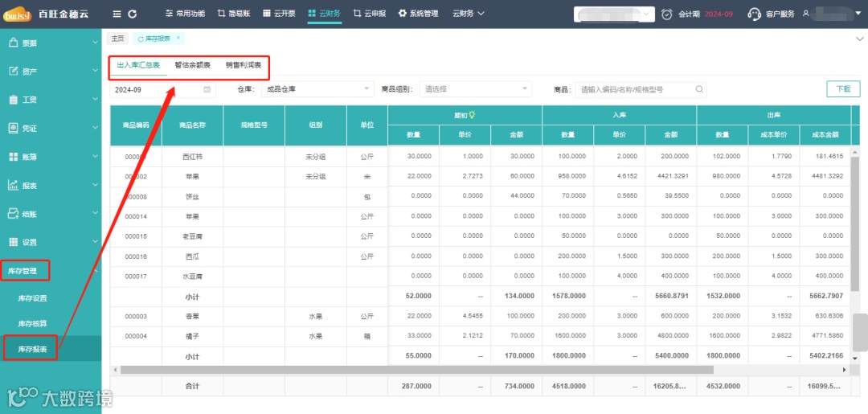The image size is (868, 414).
Task: Open 云申报 in top navigation
Action: click(x=369, y=14)
